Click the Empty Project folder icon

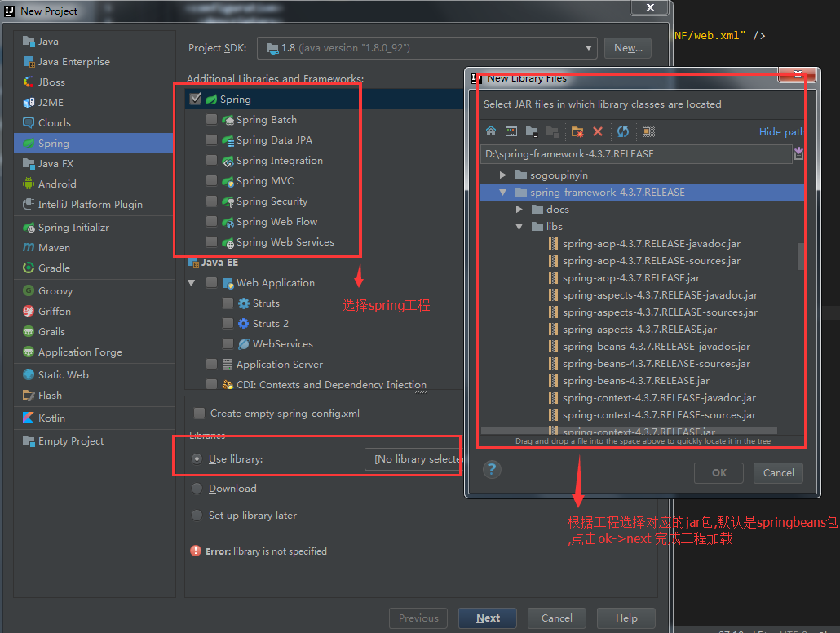pos(29,440)
